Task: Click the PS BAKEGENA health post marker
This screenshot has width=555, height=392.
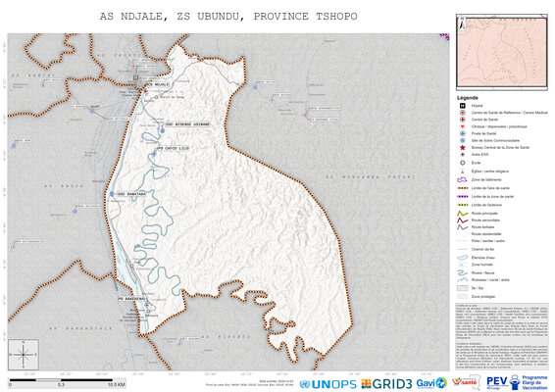Action: [x=146, y=305]
